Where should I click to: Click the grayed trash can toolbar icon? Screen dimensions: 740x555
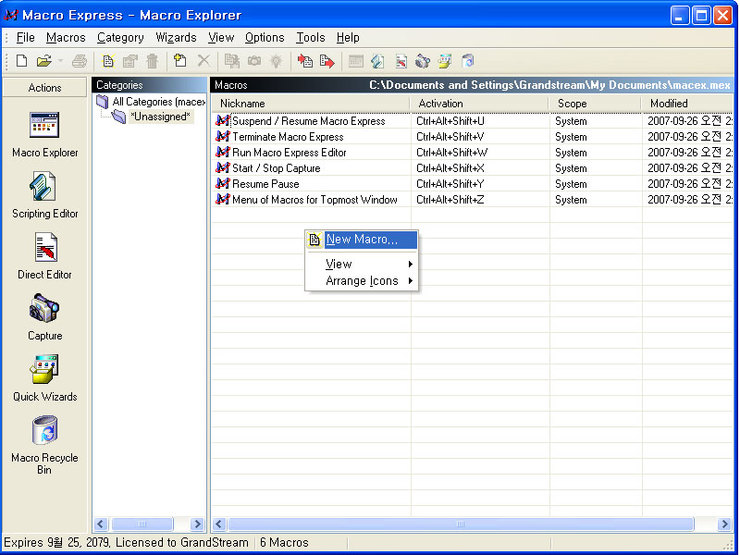(x=152, y=61)
